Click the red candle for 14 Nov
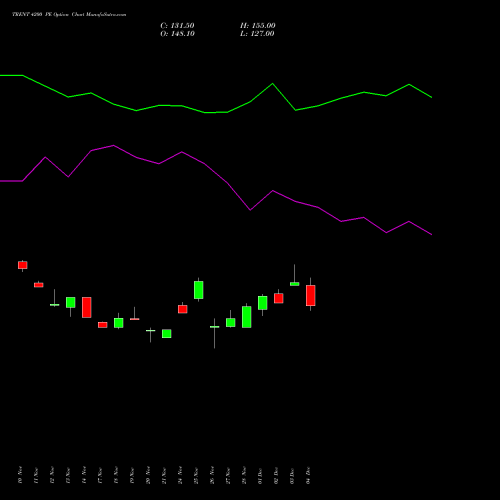 tap(87, 307)
